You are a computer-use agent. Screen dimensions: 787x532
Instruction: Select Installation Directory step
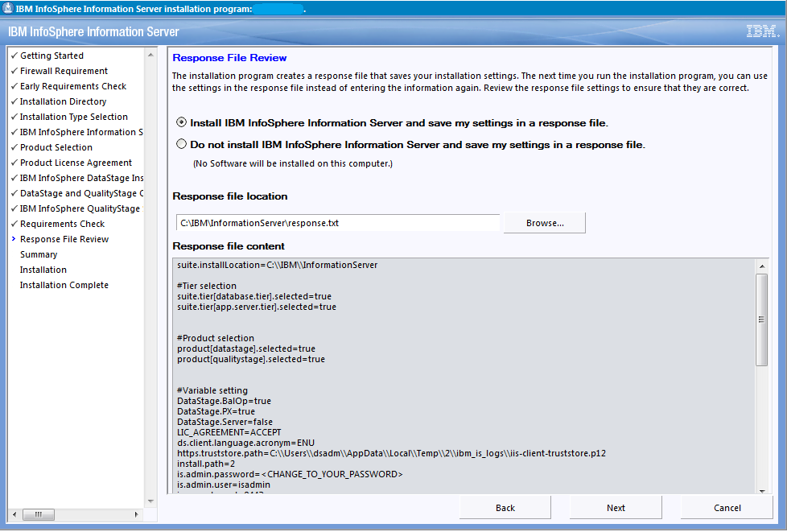coord(64,101)
